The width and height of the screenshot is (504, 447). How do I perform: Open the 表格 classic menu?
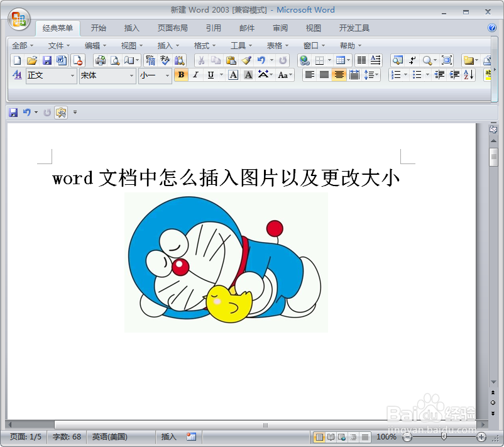(x=277, y=46)
